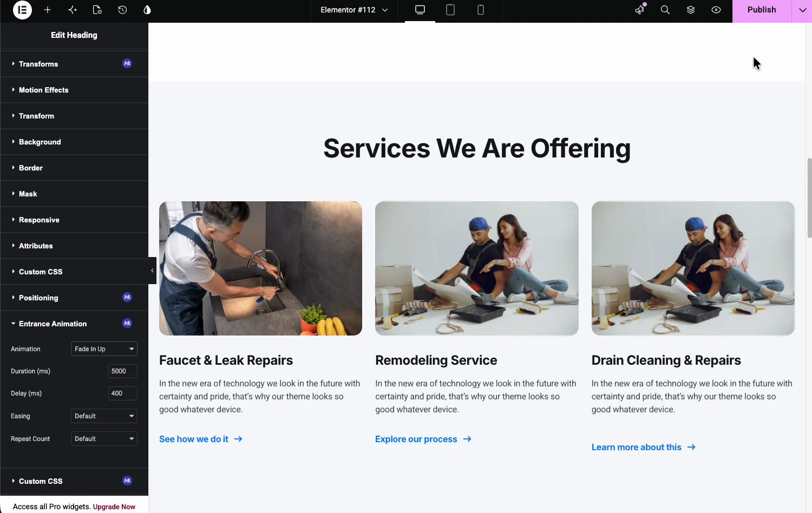Open Structure layers icon

tap(691, 10)
